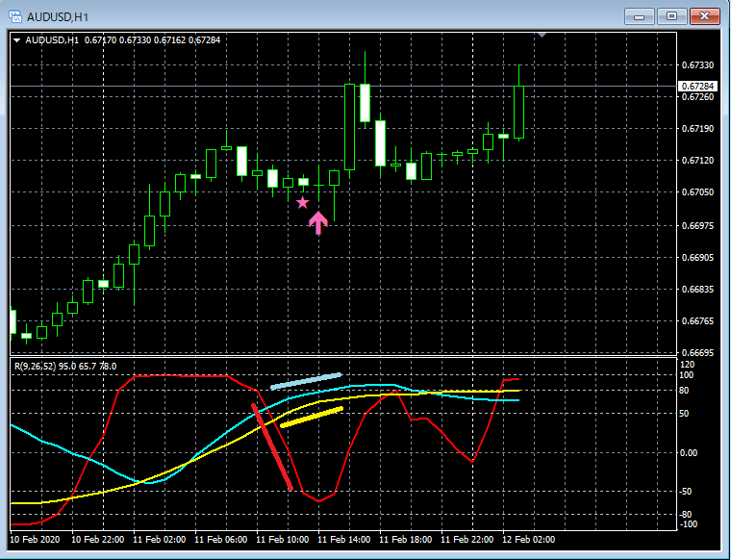Click the 0.66695 price scale label
The image size is (731, 560).
697,353
